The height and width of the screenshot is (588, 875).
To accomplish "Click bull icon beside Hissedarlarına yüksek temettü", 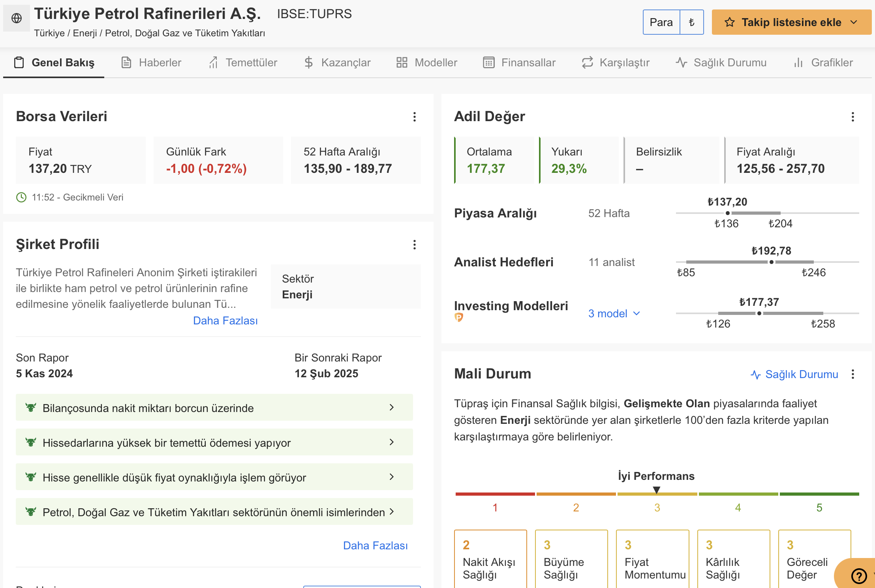I will click(x=31, y=442).
